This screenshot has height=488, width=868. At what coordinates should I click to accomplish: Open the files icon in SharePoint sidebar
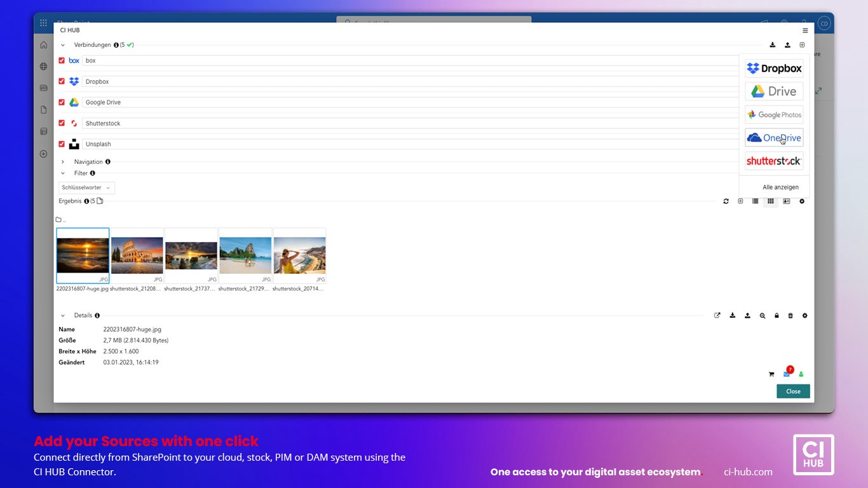[44, 110]
